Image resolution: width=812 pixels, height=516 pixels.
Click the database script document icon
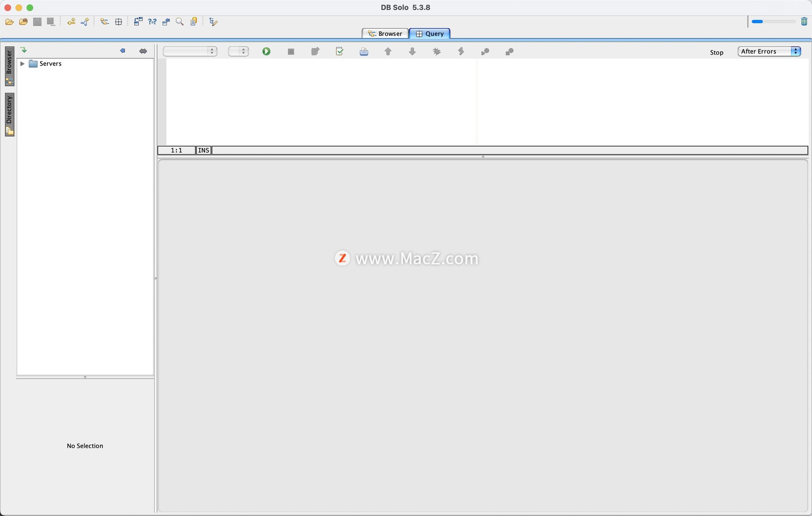tap(194, 22)
